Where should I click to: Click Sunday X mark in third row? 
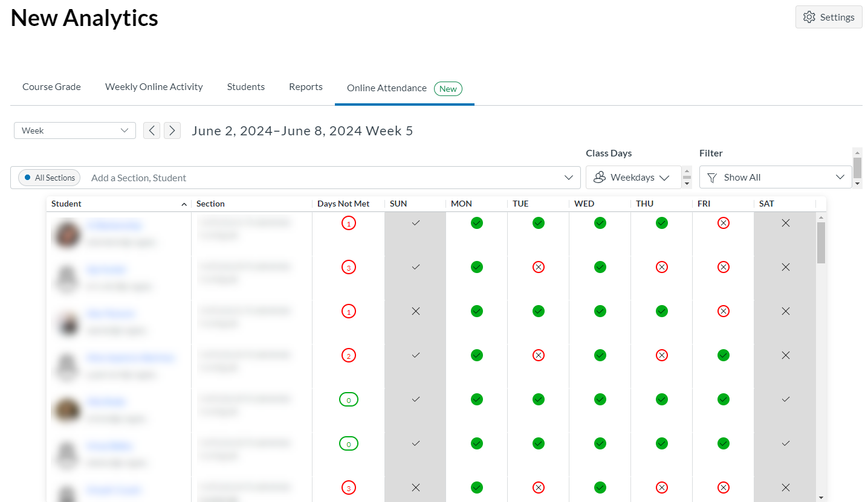coord(415,311)
